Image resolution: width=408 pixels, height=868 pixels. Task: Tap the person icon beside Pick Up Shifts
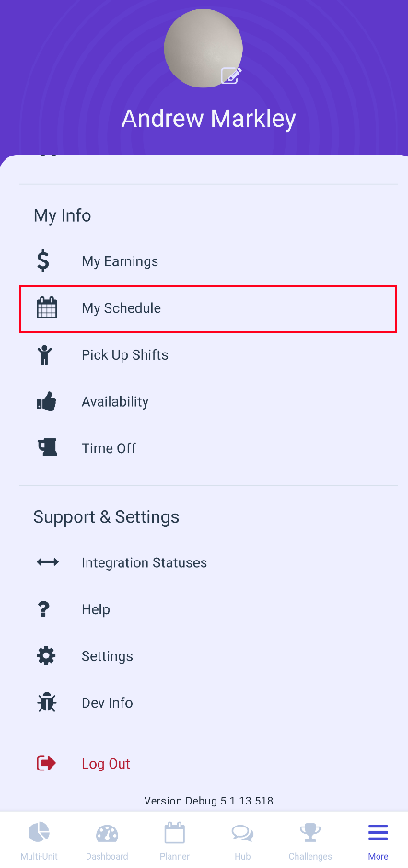click(x=45, y=354)
